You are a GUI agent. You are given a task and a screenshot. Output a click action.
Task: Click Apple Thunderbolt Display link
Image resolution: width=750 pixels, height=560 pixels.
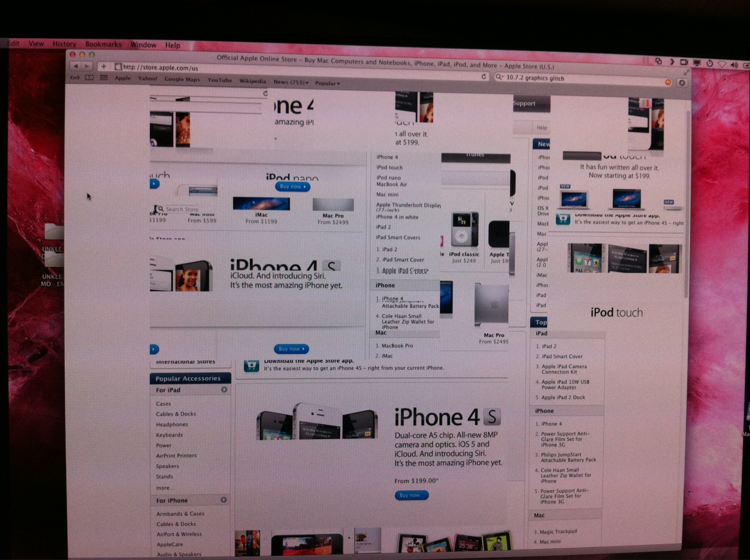pos(409,207)
